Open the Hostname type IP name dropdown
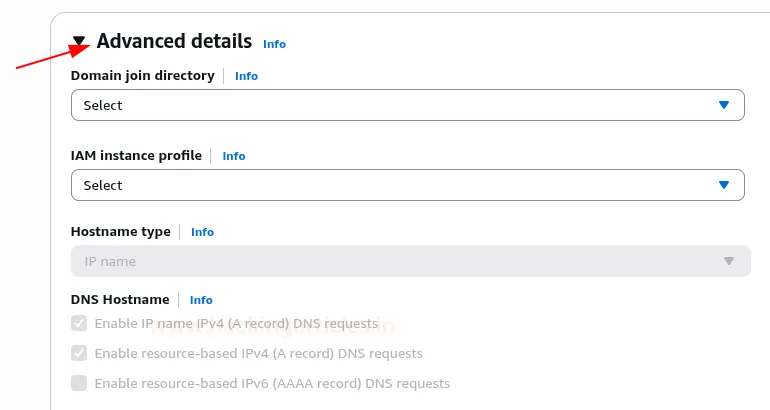Image resolution: width=770 pixels, height=410 pixels. pyautogui.click(x=400, y=261)
